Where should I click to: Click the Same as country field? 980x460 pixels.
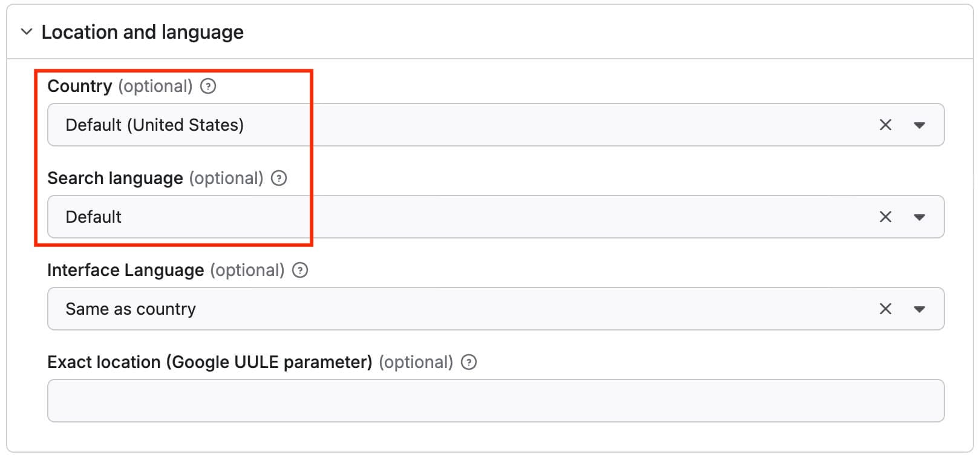[x=423, y=309]
